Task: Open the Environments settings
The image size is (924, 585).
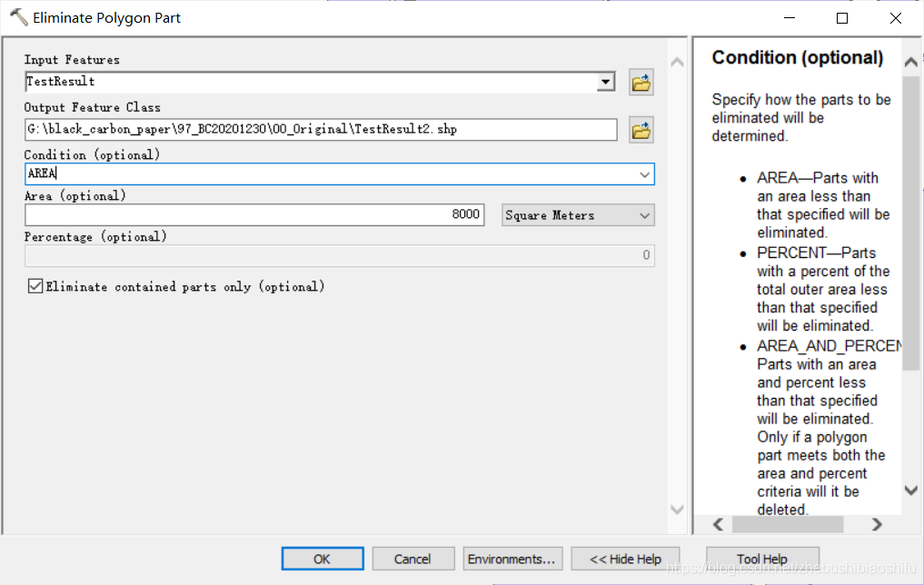Action: pyautogui.click(x=512, y=559)
